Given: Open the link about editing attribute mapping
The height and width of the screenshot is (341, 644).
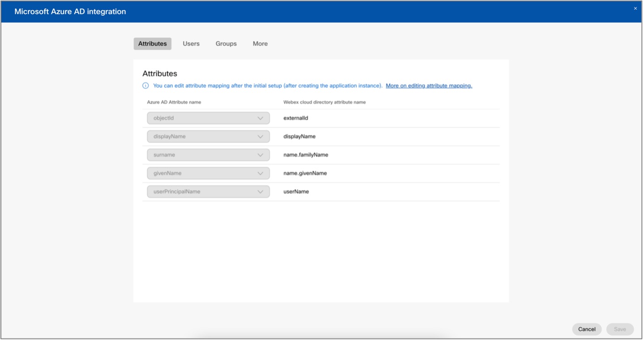Looking at the screenshot, I should pos(429,86).
